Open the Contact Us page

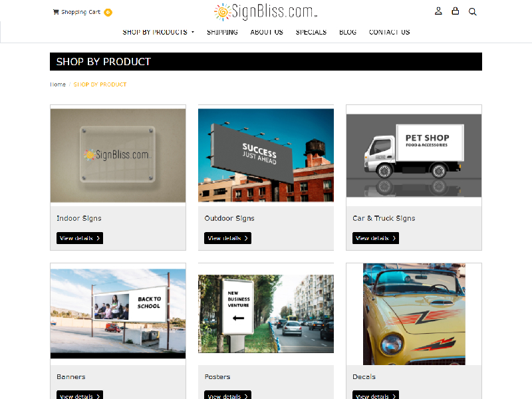389,32
